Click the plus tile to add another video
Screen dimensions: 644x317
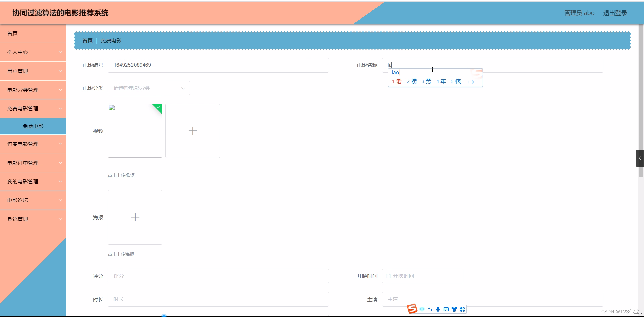click(193, 131)
